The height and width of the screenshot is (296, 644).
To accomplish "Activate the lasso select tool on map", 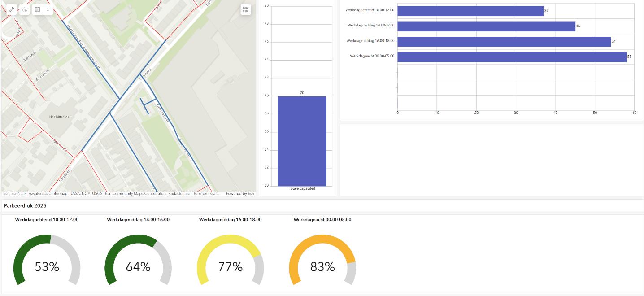I will point(25,9).
